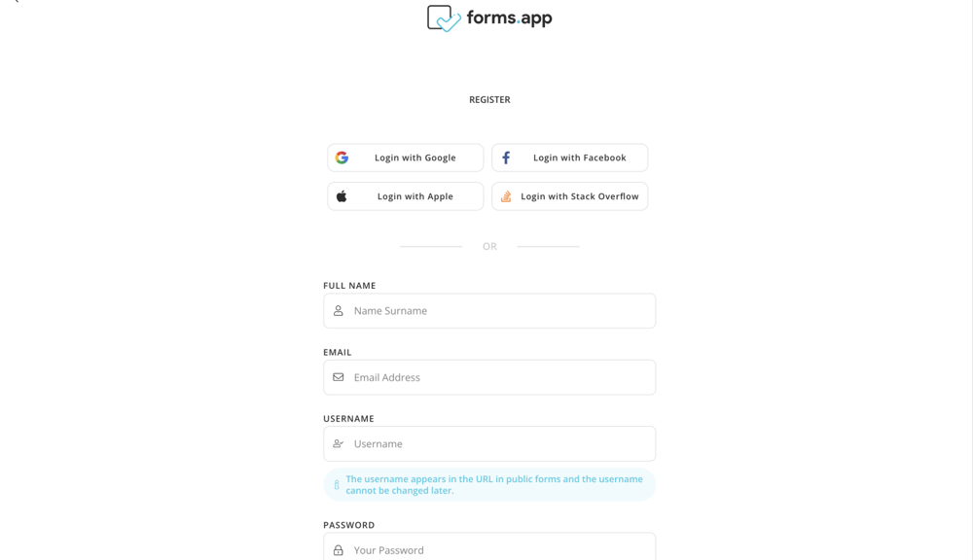Select Login with Google
The width and height of the screenshot is (973, 560).
click(x=405, y=157)
